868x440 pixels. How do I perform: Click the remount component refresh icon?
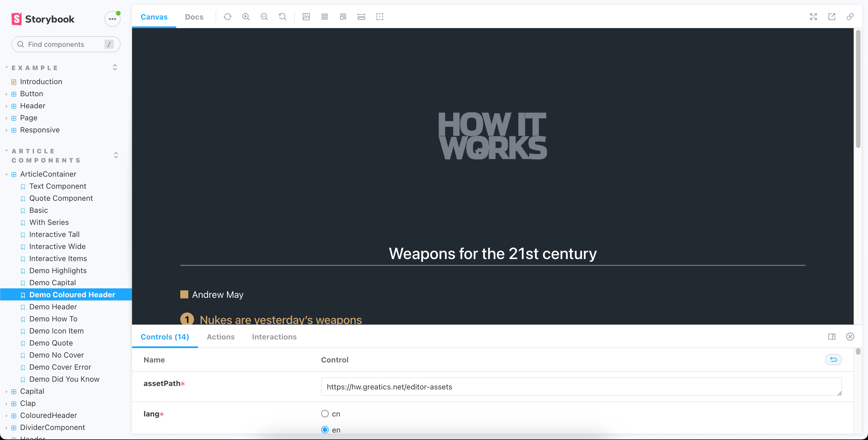click(227, 17)
